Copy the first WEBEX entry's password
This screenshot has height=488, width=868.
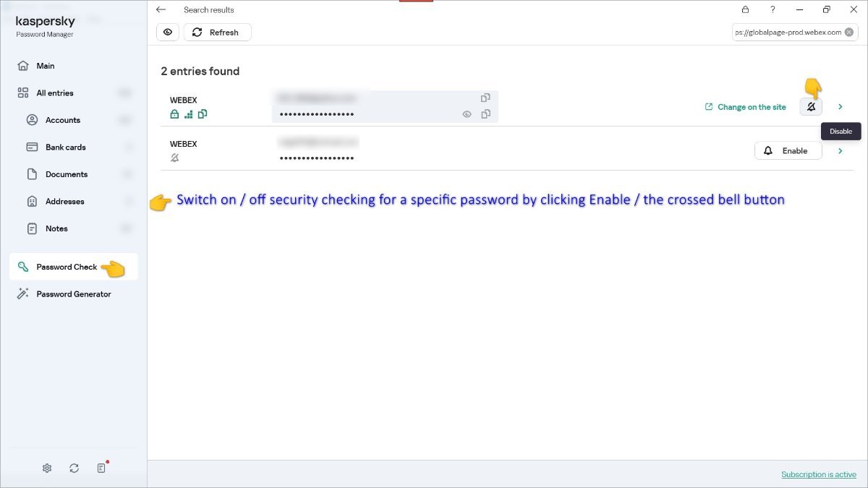point(485,114)
